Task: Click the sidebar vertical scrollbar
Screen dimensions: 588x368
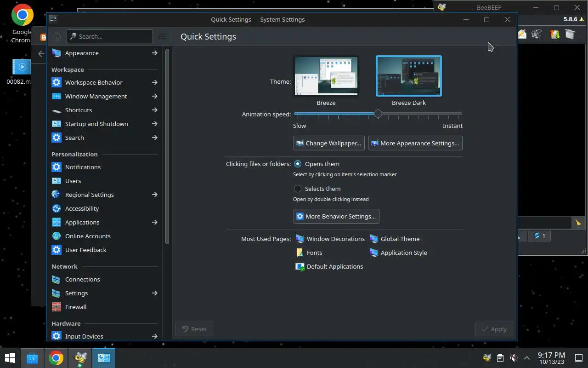Action: click(x=168, y=145)
